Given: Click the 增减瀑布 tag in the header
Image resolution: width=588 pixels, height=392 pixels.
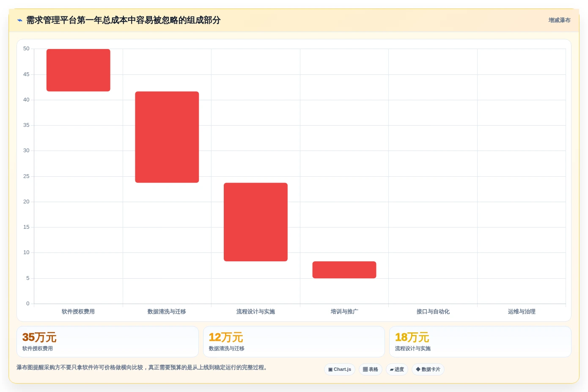Looking at the screenshot, I should coord(559,20).
